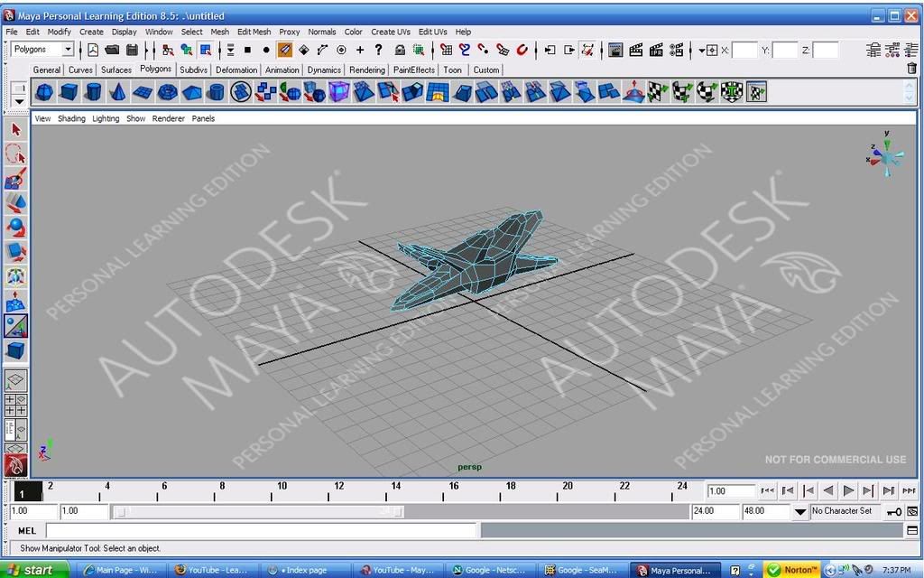This screenshot has width=924, height=578.
Task: Open the shelf menu arrow below the tab icon
Action: [19, 101]
